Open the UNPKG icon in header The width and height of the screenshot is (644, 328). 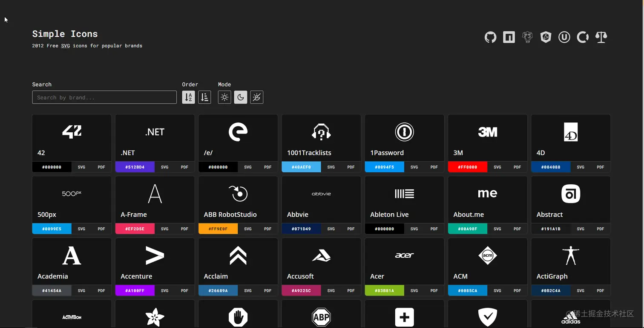click(564, 38)
